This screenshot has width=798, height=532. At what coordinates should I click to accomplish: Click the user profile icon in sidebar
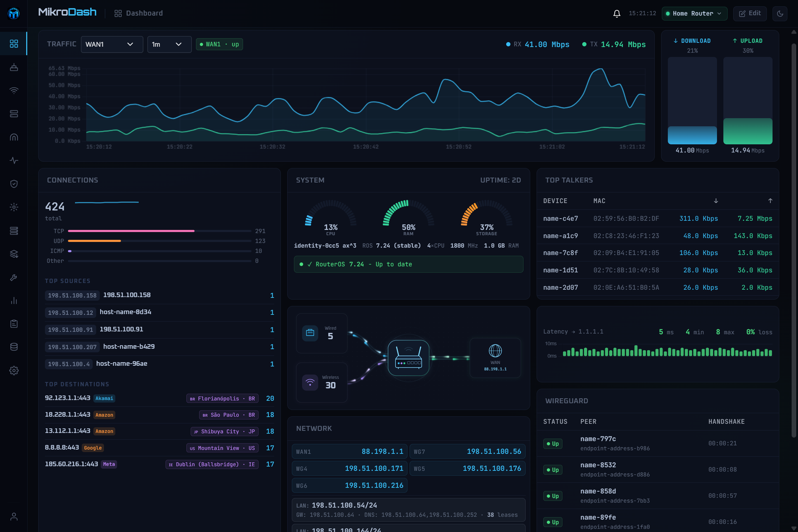14,517
